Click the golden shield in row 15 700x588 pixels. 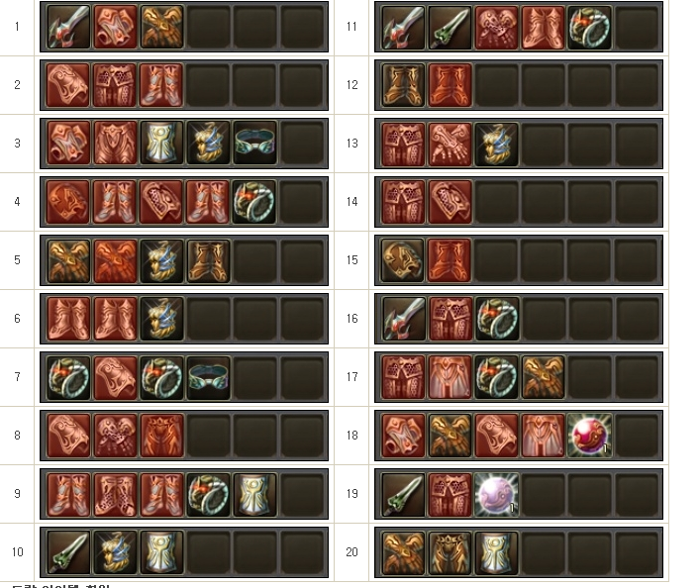click(x=403, y=260)
